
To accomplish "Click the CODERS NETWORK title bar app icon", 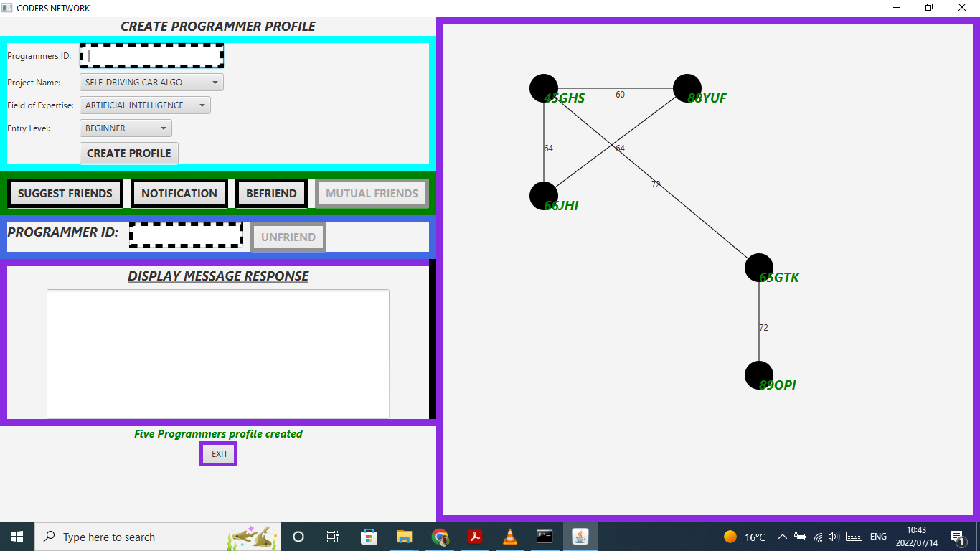I will coord(7,8).
